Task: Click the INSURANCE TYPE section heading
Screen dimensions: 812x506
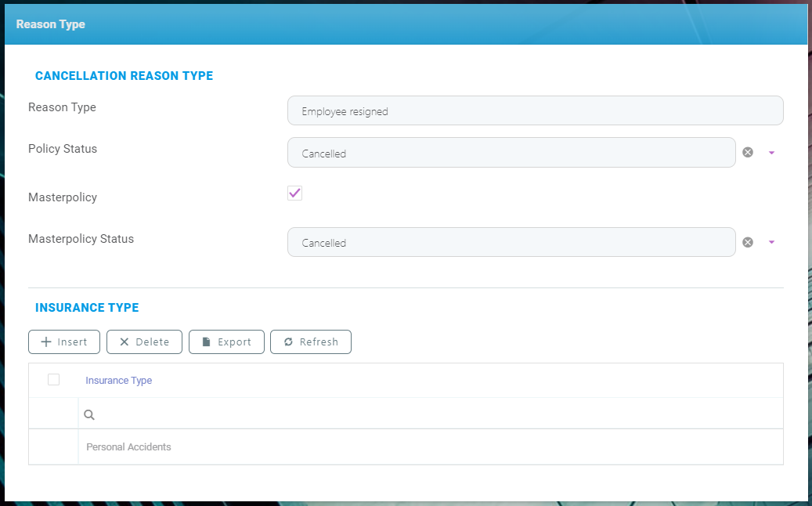Action: coord(87,308)
